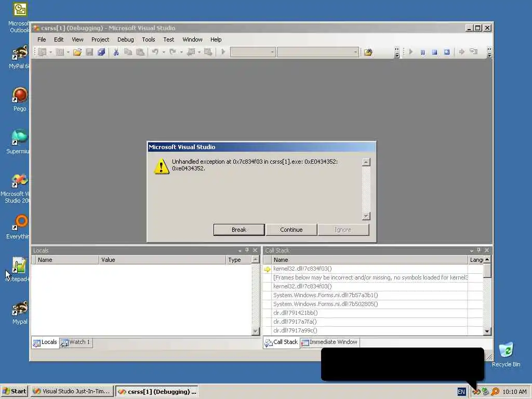Click the EN language indicator in taskbar

[x=461, y=392]
